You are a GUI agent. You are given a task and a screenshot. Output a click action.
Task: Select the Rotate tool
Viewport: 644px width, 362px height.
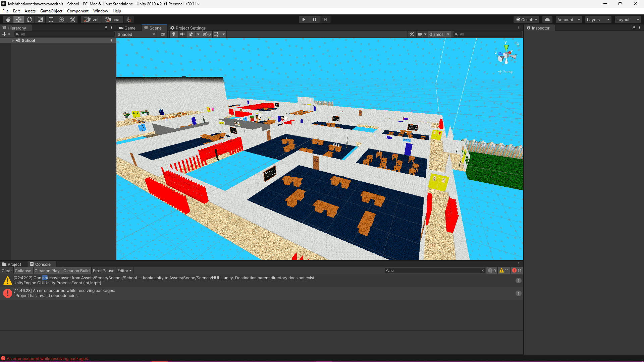(x=29, y=19)
